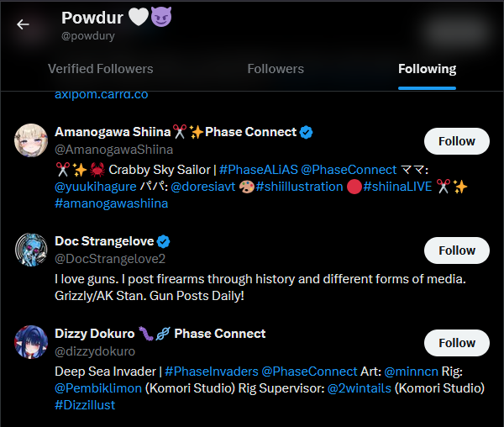
Task: Open the #shiinaLIVE hashtag link
Action: click(x=397, y=187)
